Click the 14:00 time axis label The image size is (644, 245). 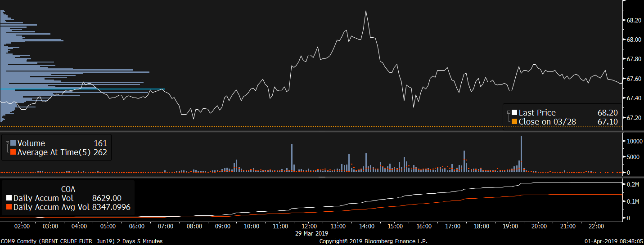point(366,227)
